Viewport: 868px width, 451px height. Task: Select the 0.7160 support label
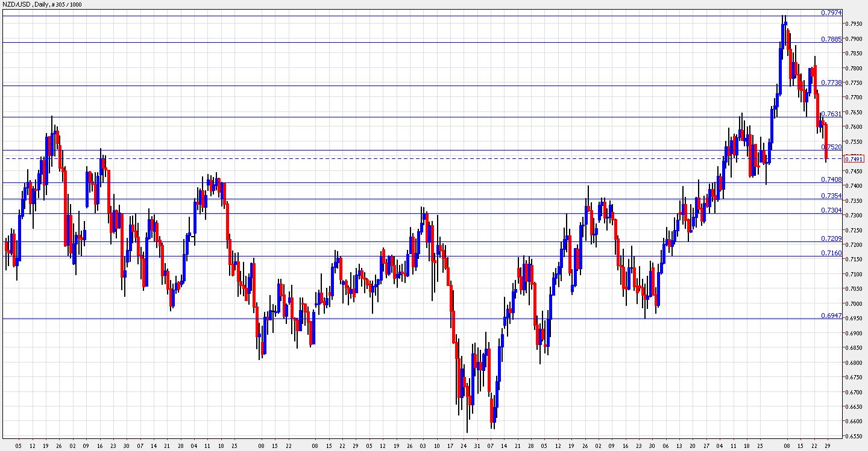[831, 253]
